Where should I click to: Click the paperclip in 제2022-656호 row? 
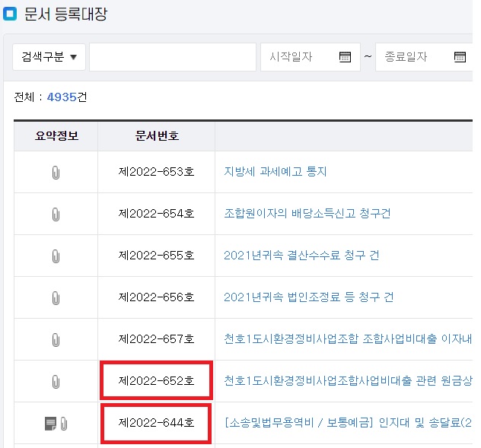(x=56, y=298)
